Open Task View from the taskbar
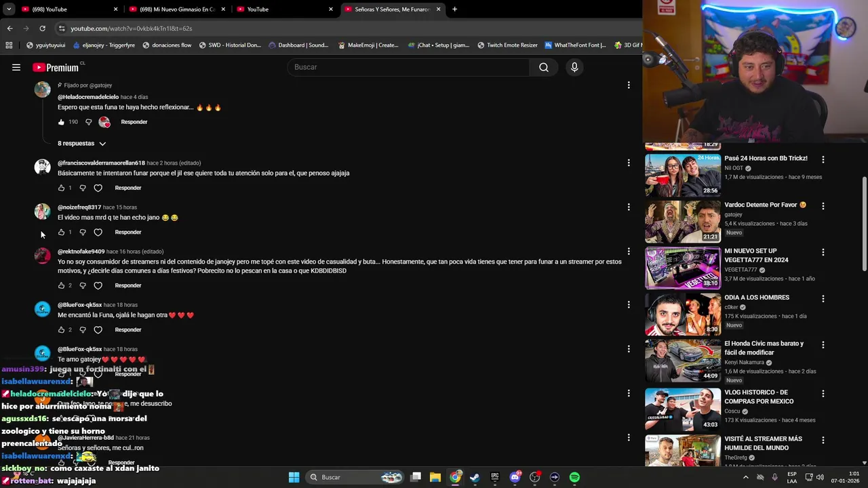The height and width of the screenshot is (488, 868). [x=416, y=477]
